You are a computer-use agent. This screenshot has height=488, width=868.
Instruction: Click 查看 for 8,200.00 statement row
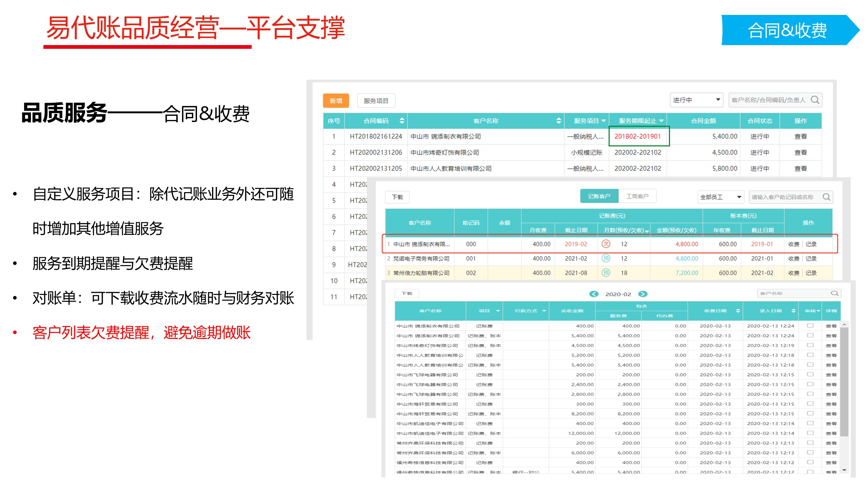pos(831,414)
